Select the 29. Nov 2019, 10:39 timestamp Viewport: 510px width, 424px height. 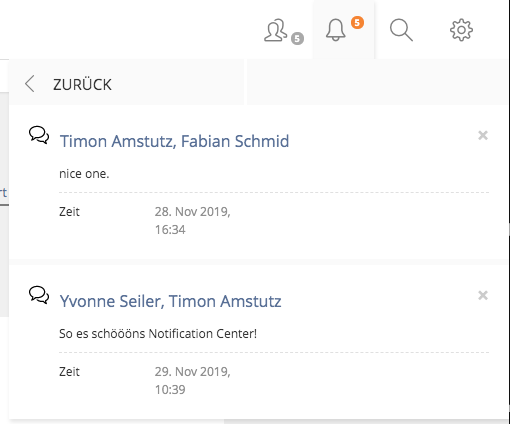192,381
